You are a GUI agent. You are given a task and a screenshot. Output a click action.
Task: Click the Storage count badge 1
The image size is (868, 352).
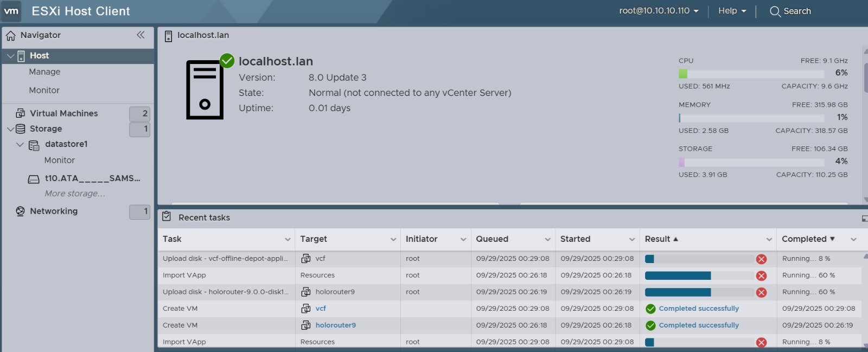(x=139, y=130)
